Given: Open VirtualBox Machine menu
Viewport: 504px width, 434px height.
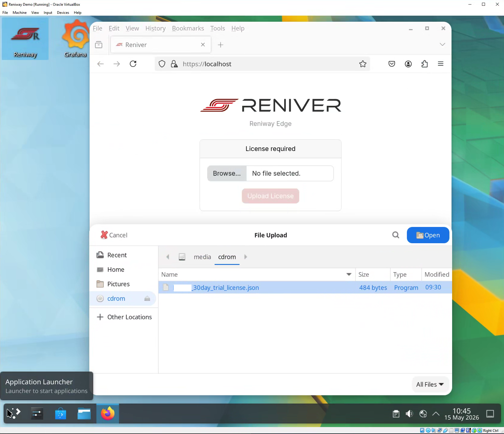Looking at the screenshot, I should point(20,13).
